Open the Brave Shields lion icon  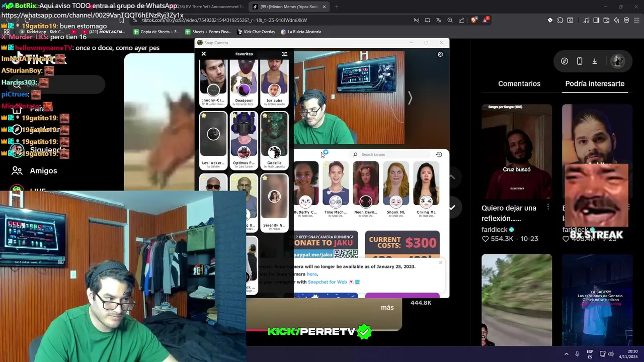click(474, 20)
